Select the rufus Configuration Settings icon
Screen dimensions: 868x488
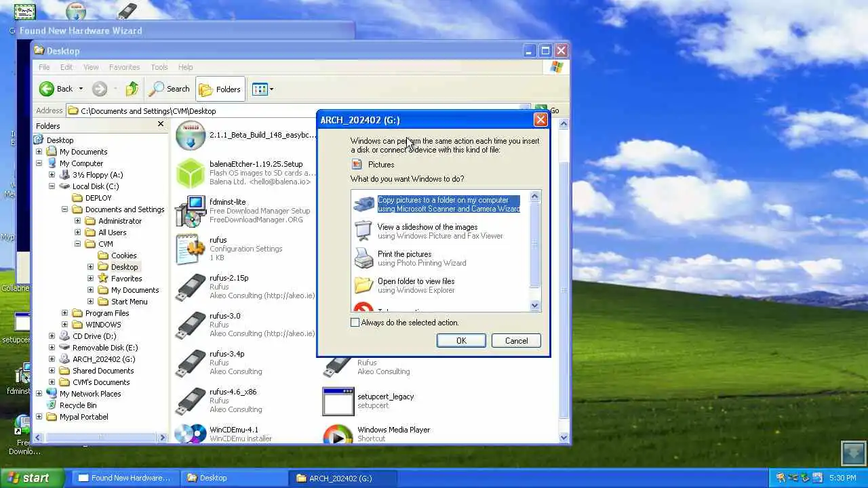(x=190, y=249)
